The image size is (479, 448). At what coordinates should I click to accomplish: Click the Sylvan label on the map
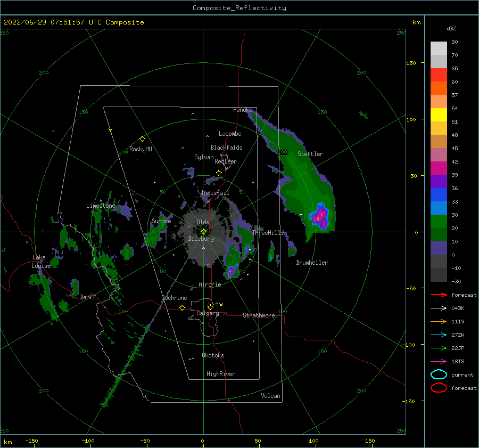[x=204, y=157]
